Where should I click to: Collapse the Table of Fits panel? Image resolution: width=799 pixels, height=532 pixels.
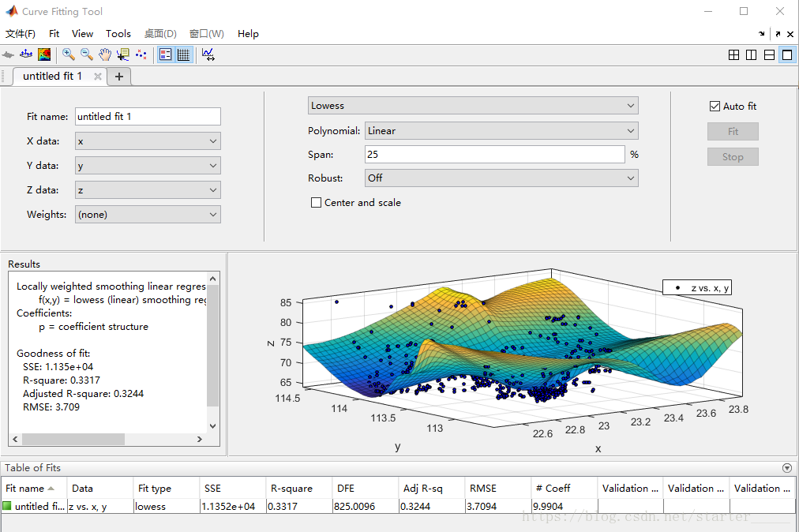[786, 467]
